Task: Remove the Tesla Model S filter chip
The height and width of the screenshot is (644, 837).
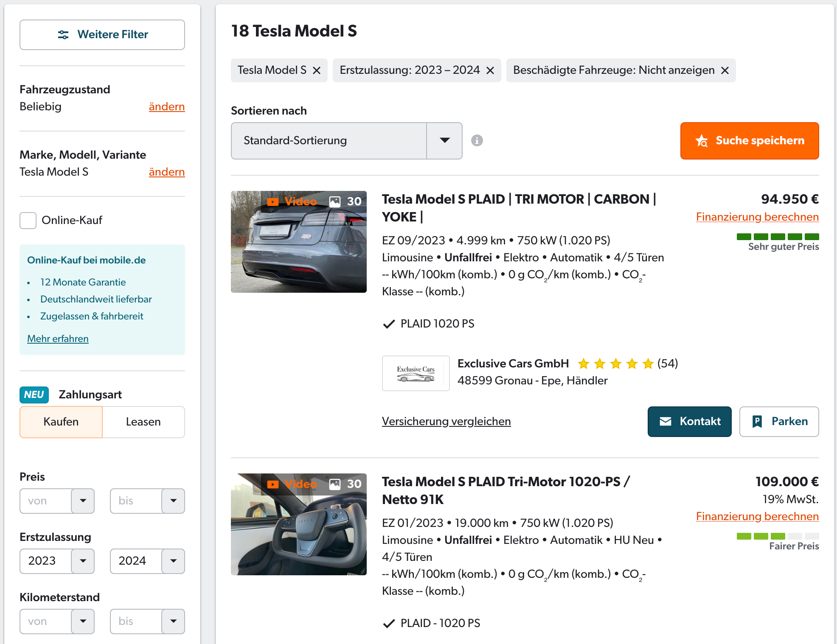Action: coord(317,70)
